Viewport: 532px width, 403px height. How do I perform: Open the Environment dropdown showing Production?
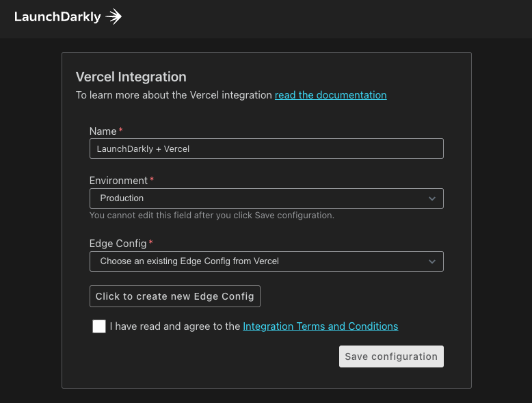pos(266,198)
